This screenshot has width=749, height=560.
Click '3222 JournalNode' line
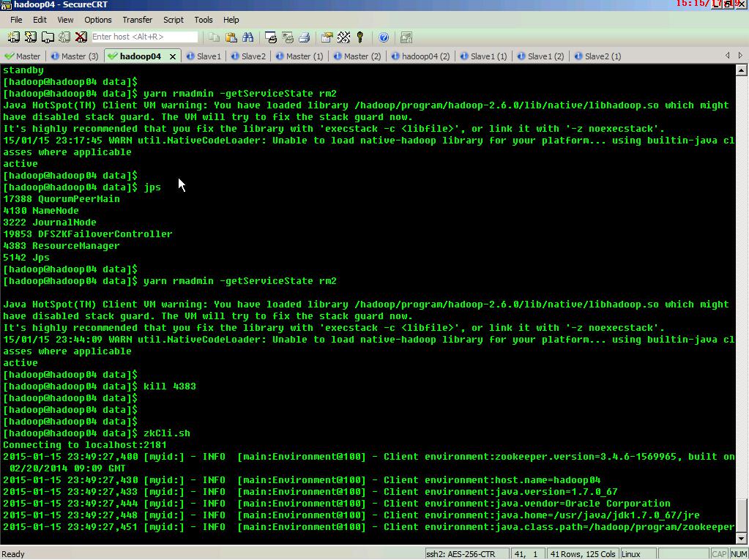[50, 223]
